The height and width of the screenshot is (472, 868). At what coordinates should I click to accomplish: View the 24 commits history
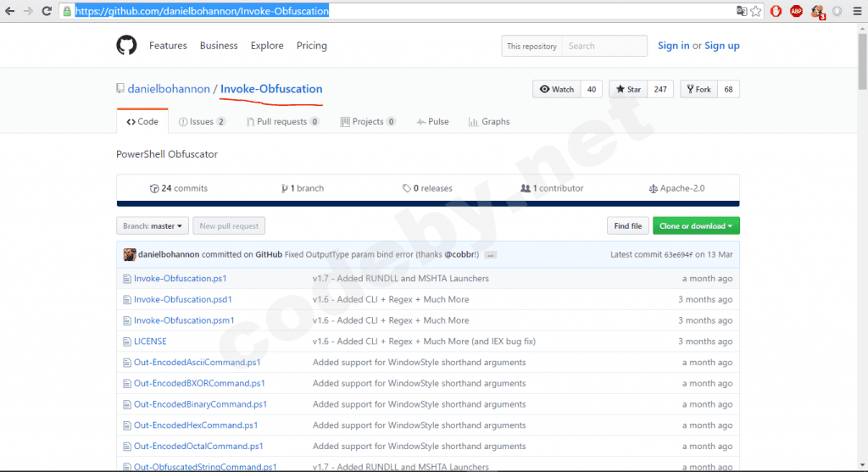point(178,188)
